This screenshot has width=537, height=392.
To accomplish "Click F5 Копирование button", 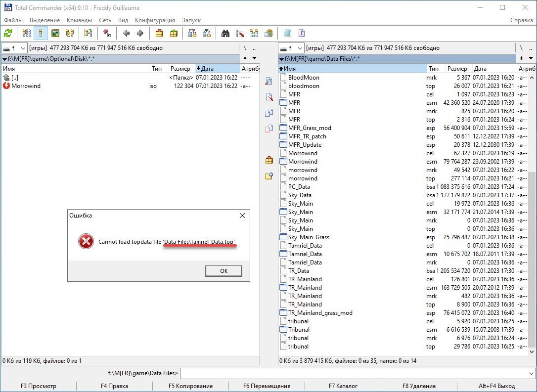I will [190, 386].
